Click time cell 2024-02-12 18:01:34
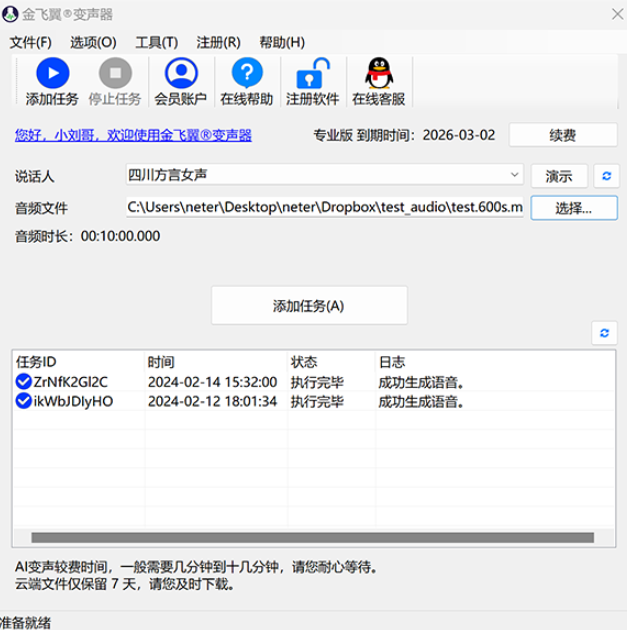627x630 pixels. (212, 401)
